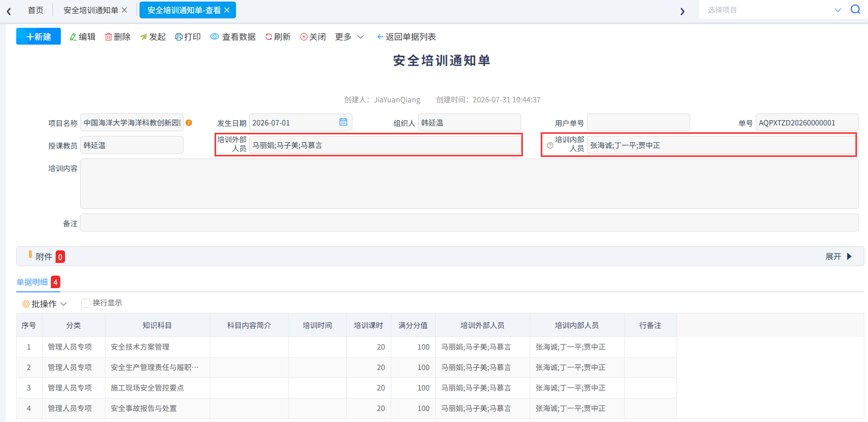
Task: Close the 安全培训通知单 tab
Action: [124, 10]
